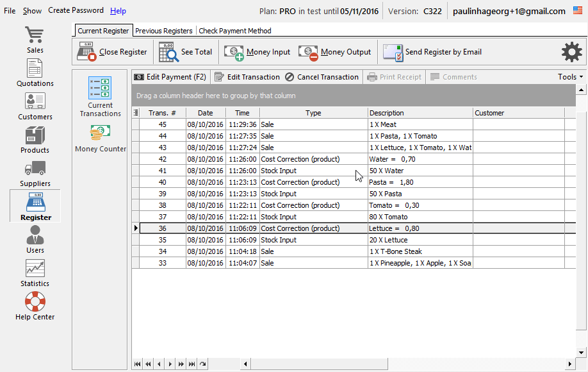Viewport: 588px width, 372px height.
Task: Click the vertical scrollbar down arrow
Action: pyautogui.click(x=582, y=352)
